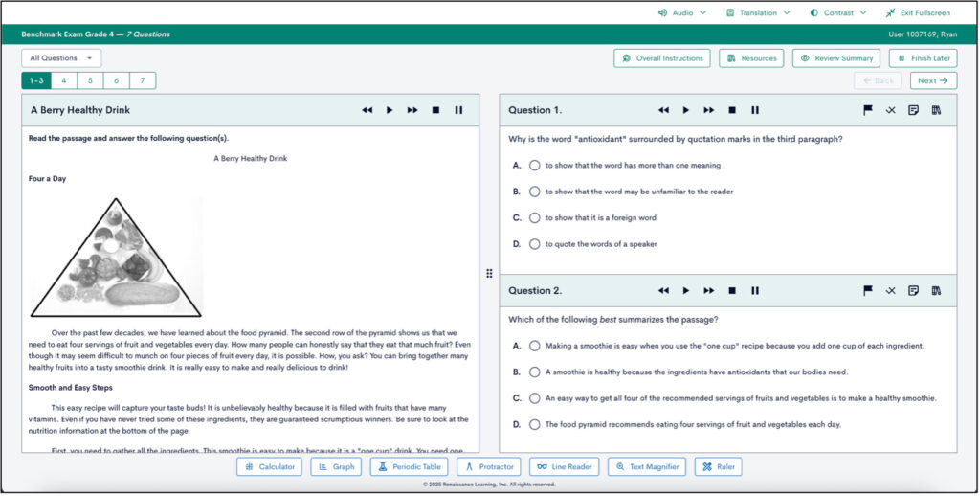
Task: Open the Resources button
Action: click(x=751, y=58)
